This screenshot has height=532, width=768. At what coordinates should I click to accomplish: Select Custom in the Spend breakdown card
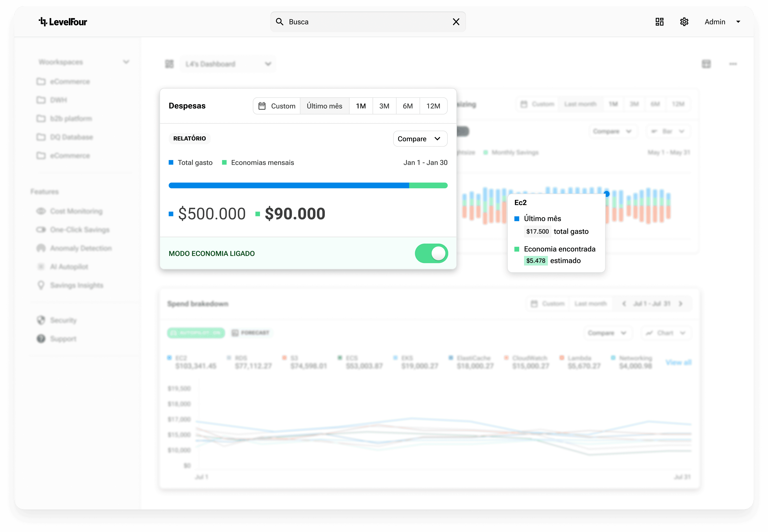coord(548,304)
